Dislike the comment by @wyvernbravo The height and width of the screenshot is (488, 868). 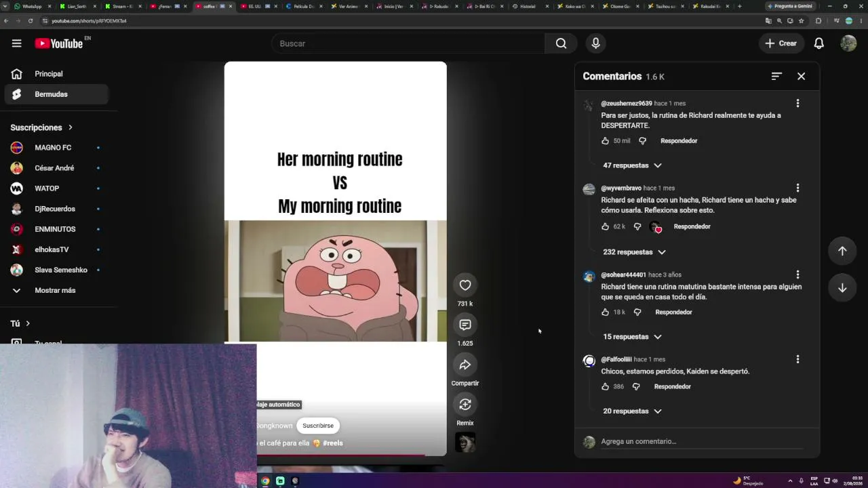[x=637, y=226]
